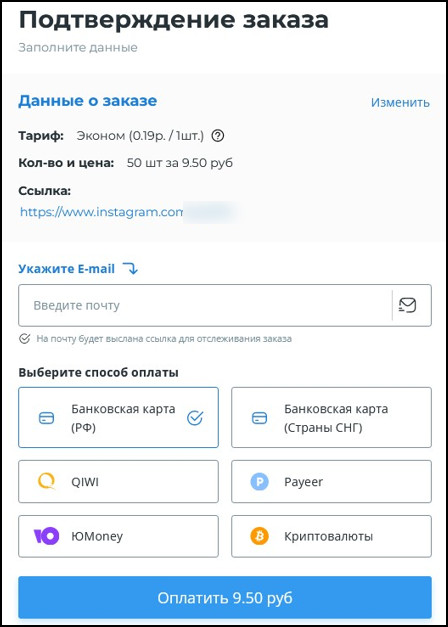Click the QIWI logo icon
This screenshot has width=448, height=627.
click(46, 481)
